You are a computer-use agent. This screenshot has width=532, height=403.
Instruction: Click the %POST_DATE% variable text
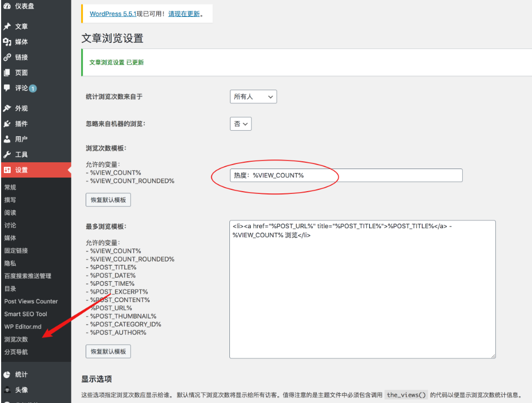coord(113,276)
